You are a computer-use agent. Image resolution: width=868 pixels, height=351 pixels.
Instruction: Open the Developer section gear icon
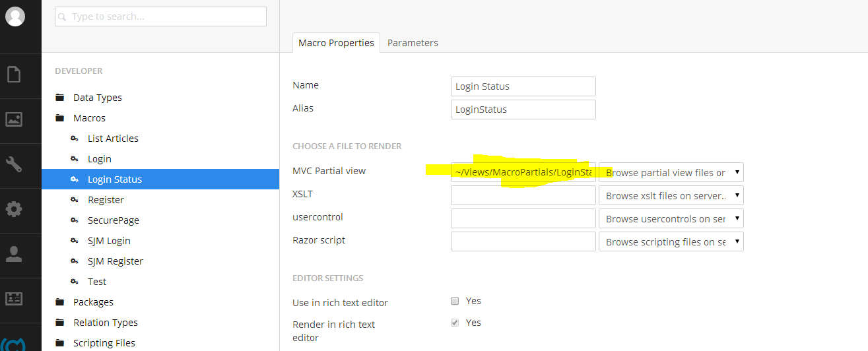pos(14,209)
